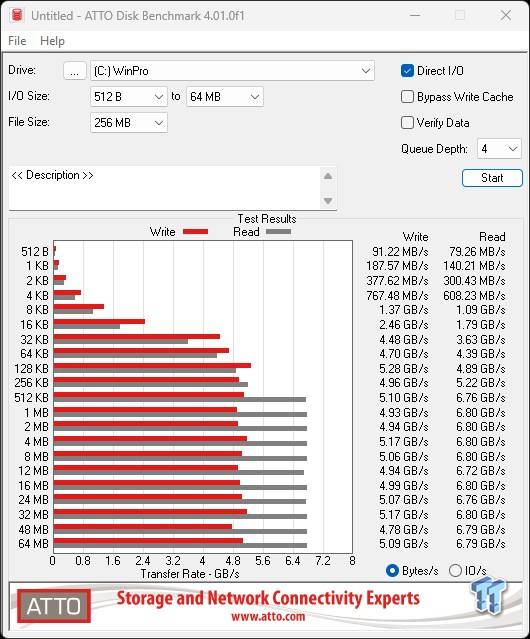Select the Bytes/s radio button

[x=392, y=571]
